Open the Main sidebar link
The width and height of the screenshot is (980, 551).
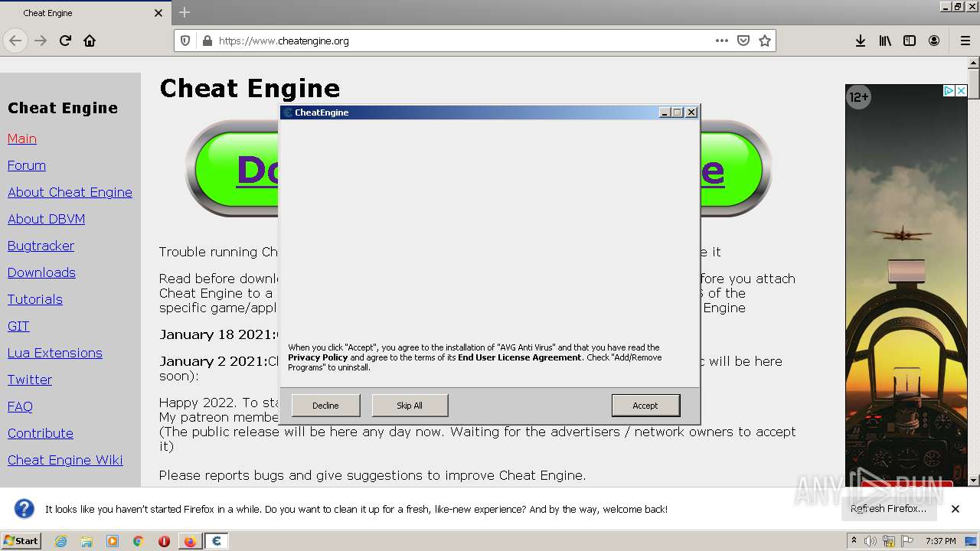tap(22, 139)
